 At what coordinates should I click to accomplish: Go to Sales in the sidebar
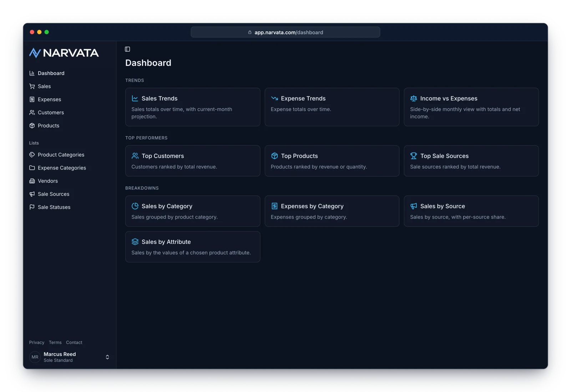pos(70,86)
